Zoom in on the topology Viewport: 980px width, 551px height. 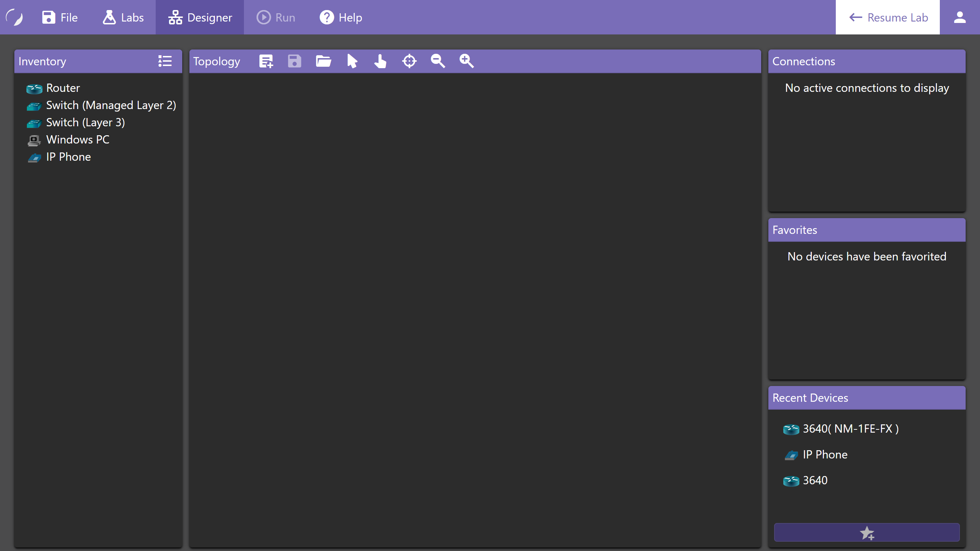tap(466, 61)
